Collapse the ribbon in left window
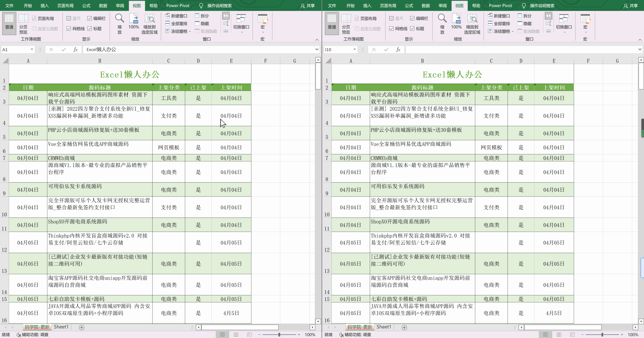The width and height of the screenshot is (644, 338). tap(317, 40)
